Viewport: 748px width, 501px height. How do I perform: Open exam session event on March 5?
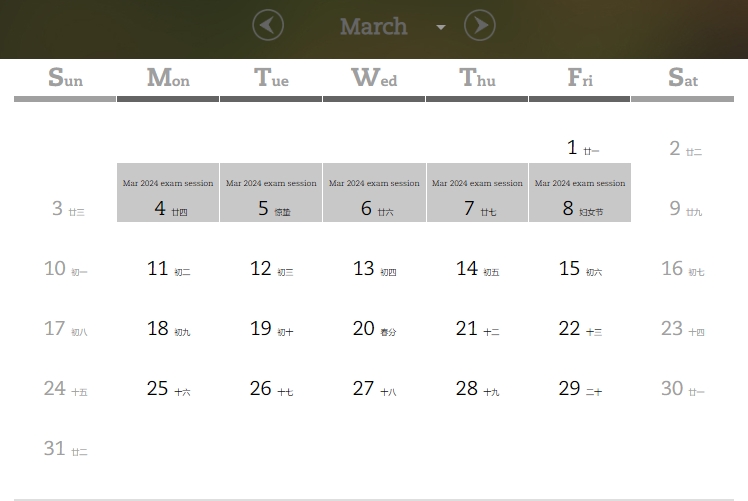click(x=271, y=183)
